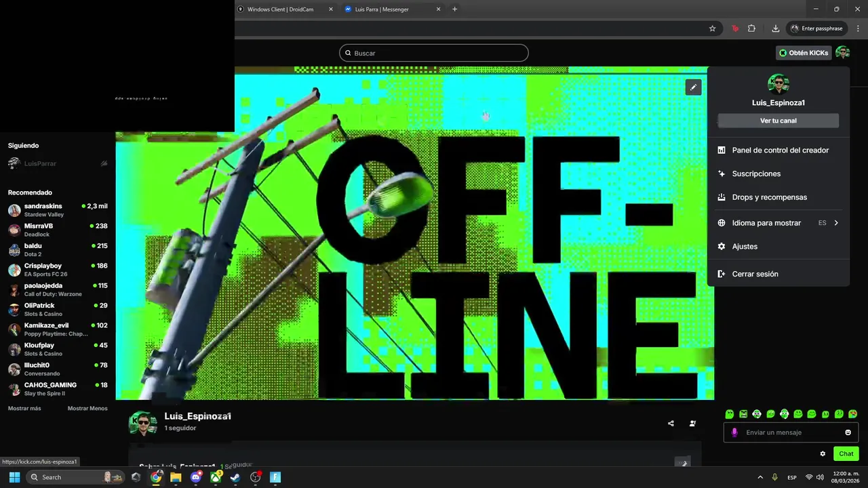Bookmark this page with star icon
Image resolution: width=868 pixels, height=488 pixels.
pos(712,28)
